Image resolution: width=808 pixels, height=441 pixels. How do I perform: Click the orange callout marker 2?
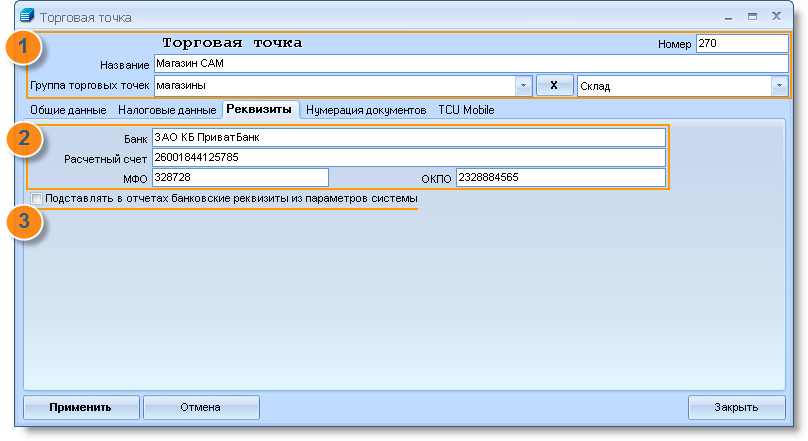(x=24, y=141)
